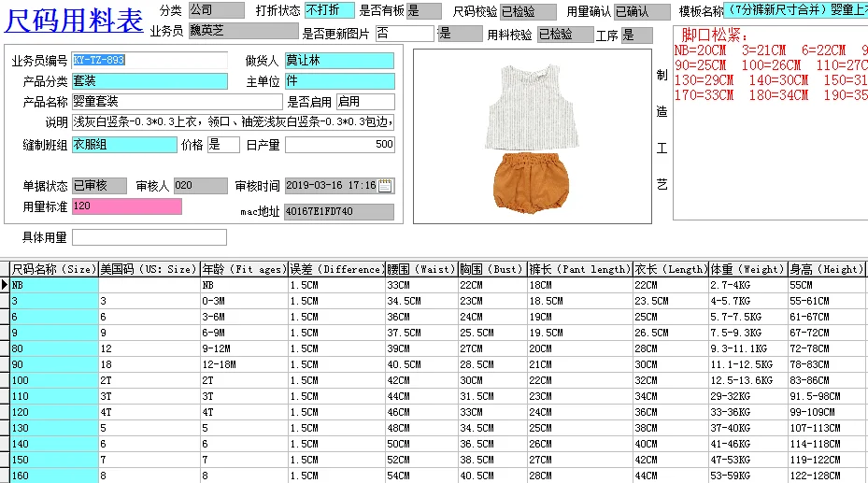Click the 脚口松紧 notes text box
Image resolution: width=868 pixels, height=483 pixels.
(771, 122)
